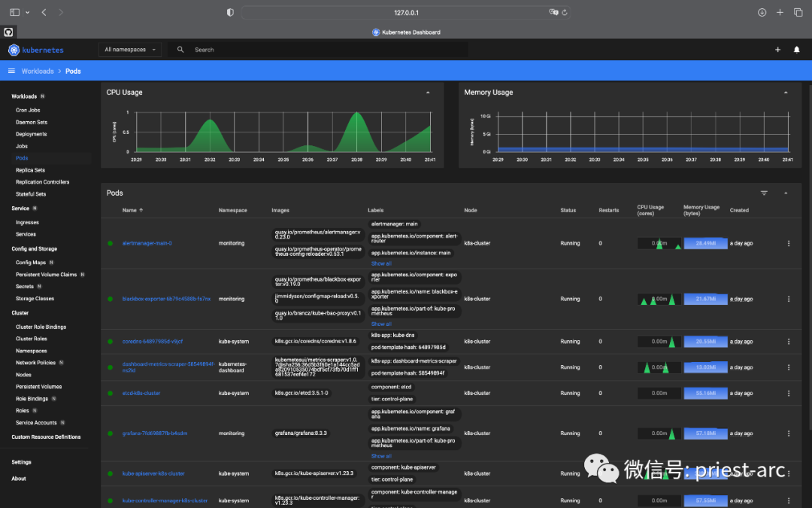Screen dimensions: 812x508
Task: Open the All namespaces dropdown
Action: tap(131, 50)
